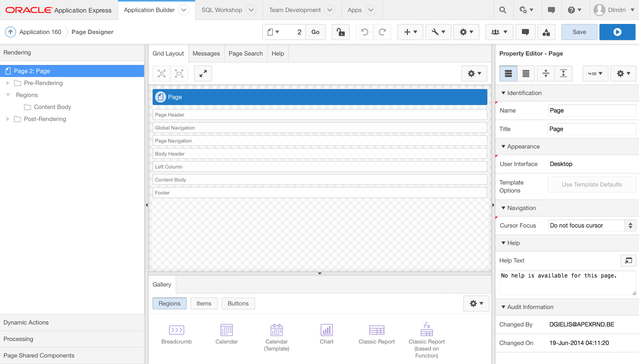Undo the last change
The width and height of the screenshot is (639, 364).
coord(365,32)
